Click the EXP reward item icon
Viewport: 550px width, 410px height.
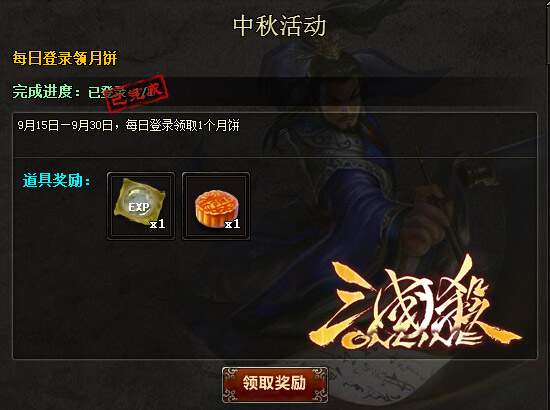coord(141,206)
